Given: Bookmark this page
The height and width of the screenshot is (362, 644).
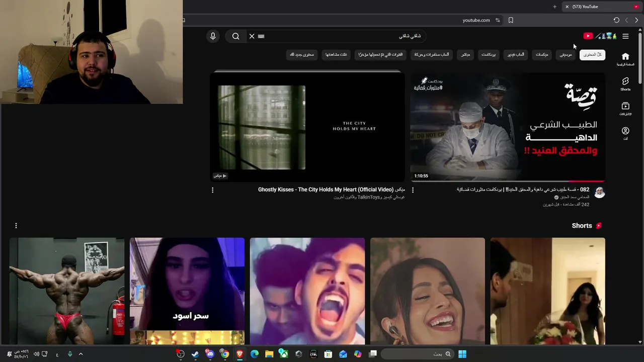Looking at the screenshot, I should [x=511, y=20].
